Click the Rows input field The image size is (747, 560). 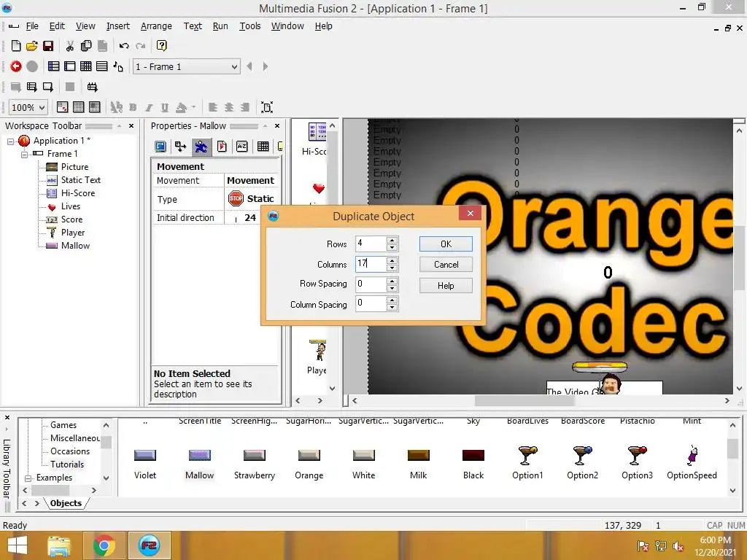(371, 244)
